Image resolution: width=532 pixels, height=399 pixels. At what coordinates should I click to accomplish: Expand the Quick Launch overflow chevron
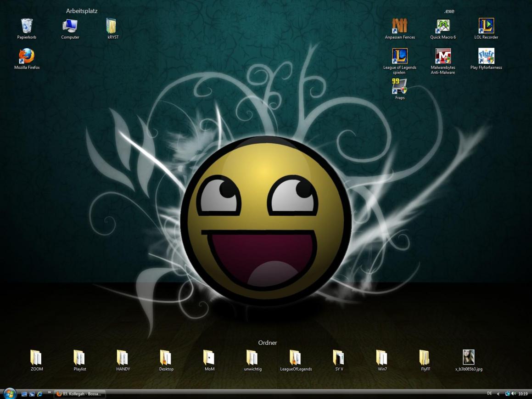(50, 393)
